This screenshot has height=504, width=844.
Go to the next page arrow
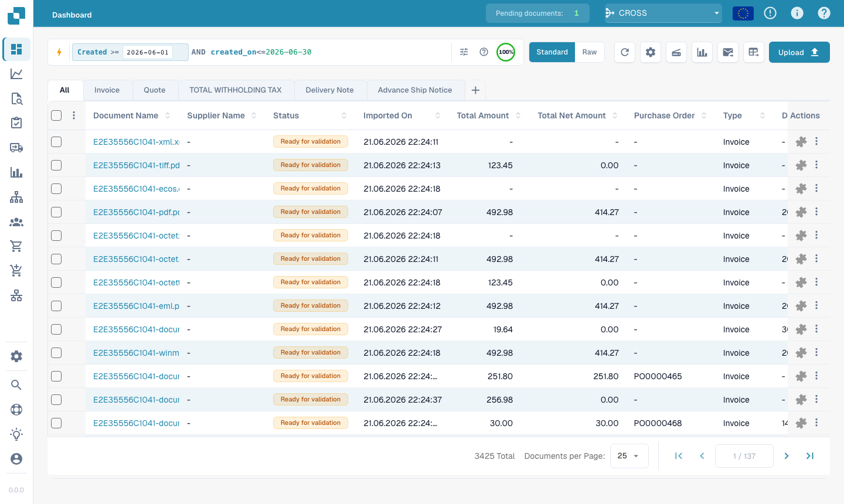(787, 456)
